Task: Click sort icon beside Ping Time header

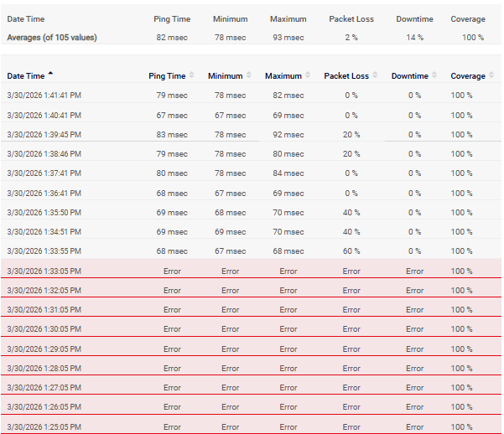Action: tap(191, 76)
